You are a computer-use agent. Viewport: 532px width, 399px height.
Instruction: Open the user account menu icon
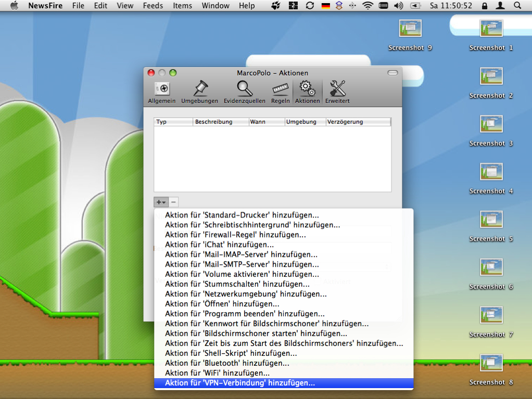(x=500, y=5)
